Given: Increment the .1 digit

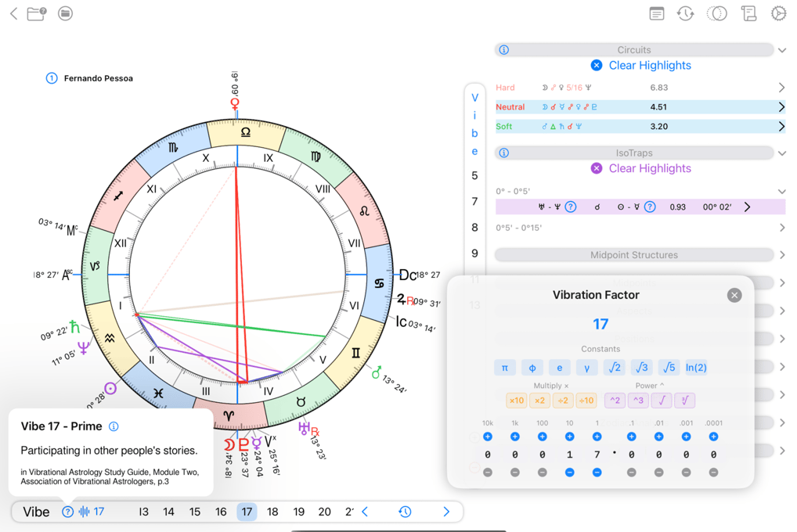Looking at the screenshot, I should click(631, 437).
